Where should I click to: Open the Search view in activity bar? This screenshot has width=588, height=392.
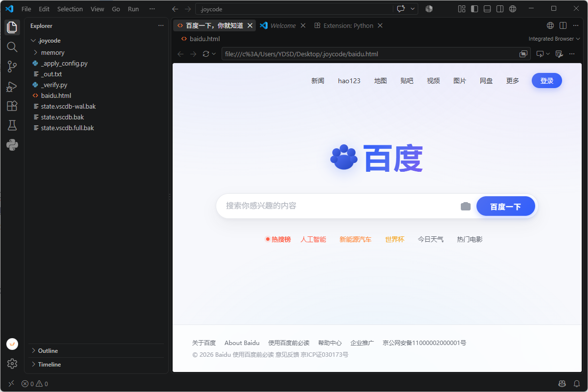12,47
